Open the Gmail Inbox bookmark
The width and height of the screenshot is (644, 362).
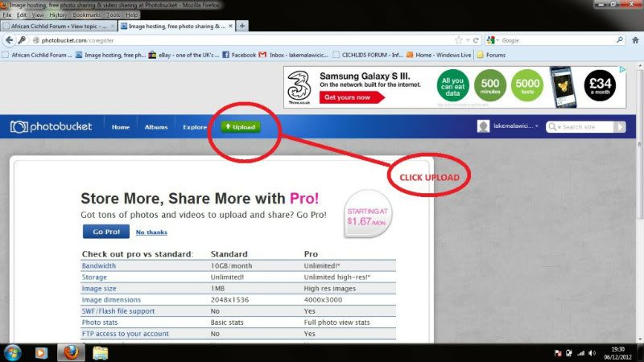(294, 55)
